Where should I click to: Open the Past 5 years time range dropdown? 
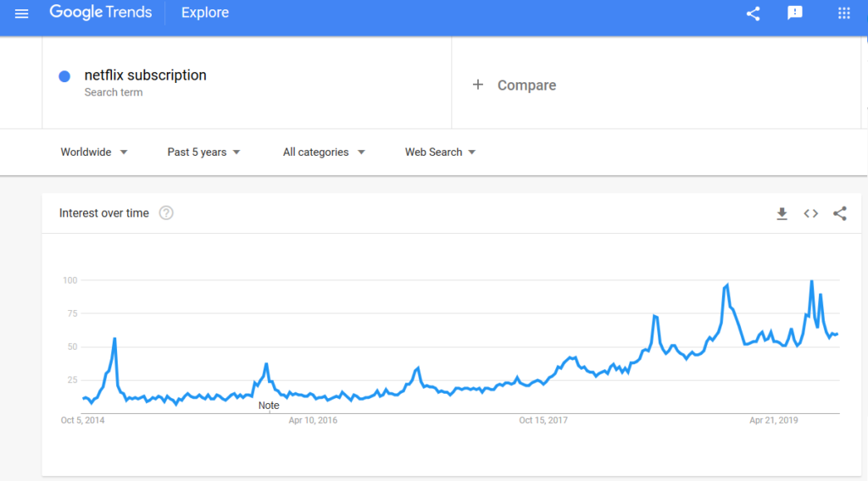coord(204,152)
